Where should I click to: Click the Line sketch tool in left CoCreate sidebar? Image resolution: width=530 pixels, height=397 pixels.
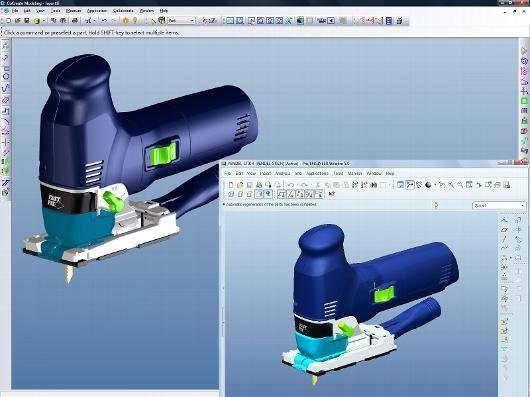6,57
